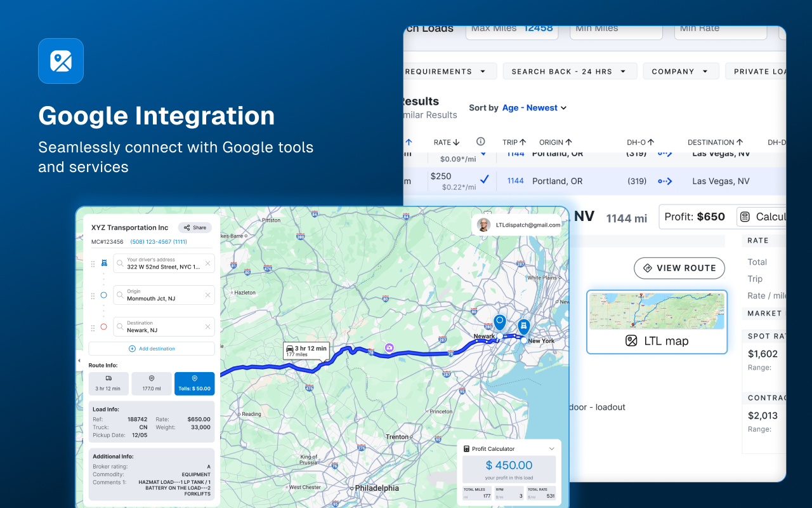Click the drag handle of driver's address row

pyautogui.click(x=93, y=263)
